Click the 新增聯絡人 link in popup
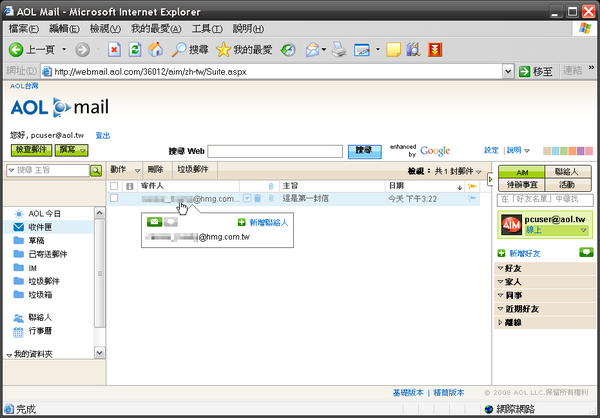The width and height of the screenshot is (600, 418). pyautogui.click(x=269, y=222)
